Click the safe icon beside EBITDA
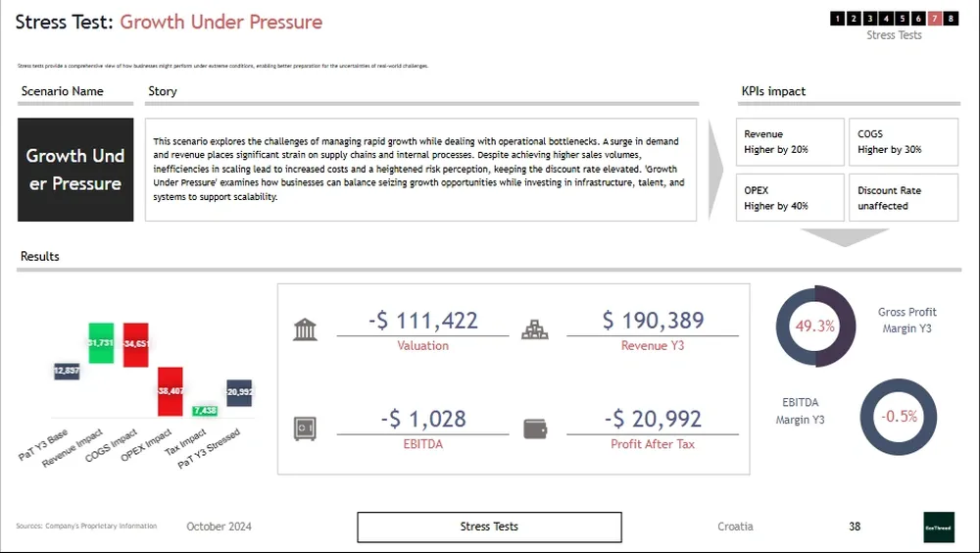The width and height of the screenshot is (980, 553). (305, 428)
